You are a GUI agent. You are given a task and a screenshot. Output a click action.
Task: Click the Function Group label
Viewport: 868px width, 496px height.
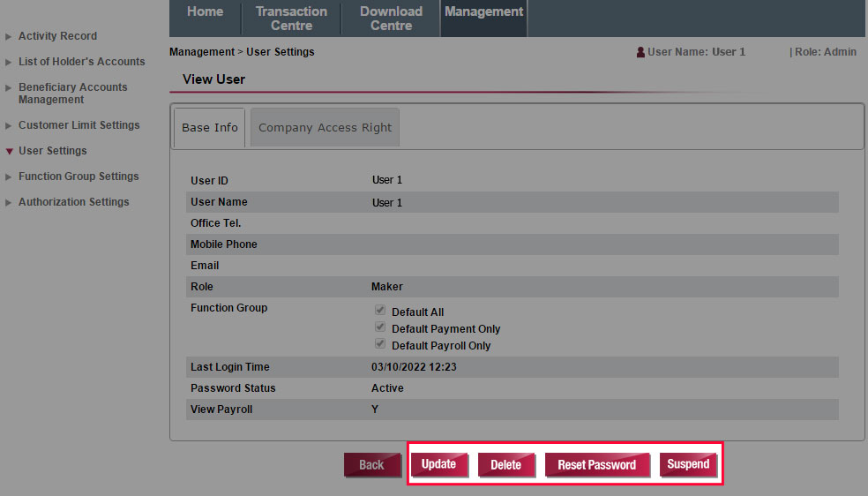point(228,308)
